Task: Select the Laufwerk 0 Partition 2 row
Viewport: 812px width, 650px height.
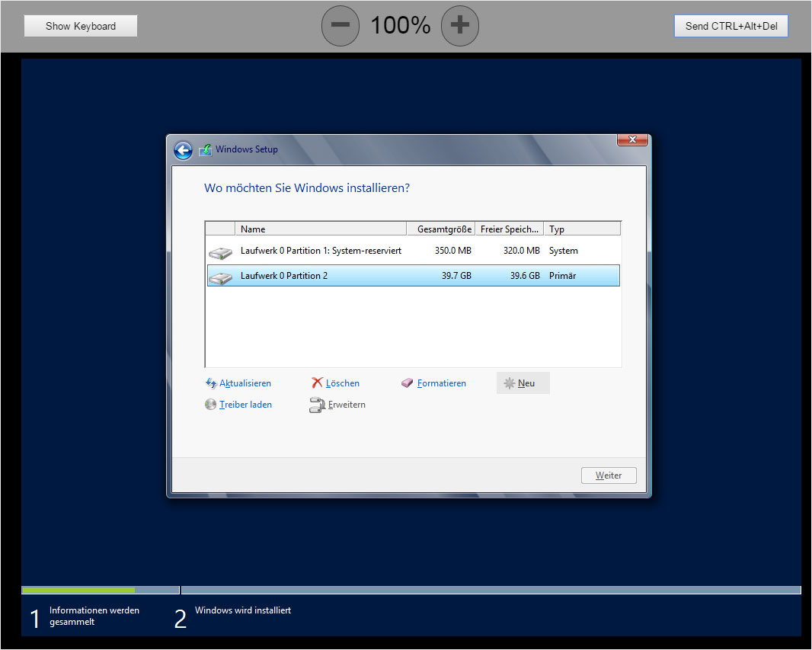Action: [414, 276]
